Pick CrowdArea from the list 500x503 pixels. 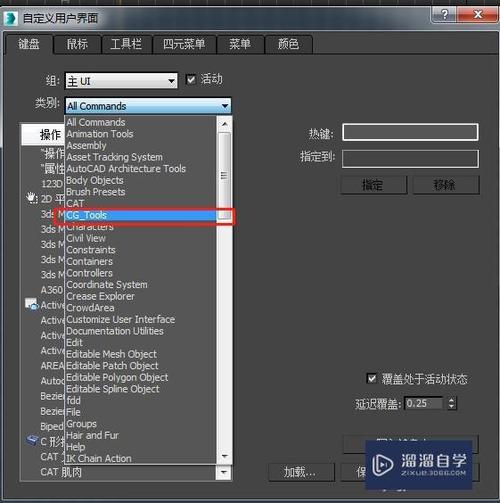[90, 308]
